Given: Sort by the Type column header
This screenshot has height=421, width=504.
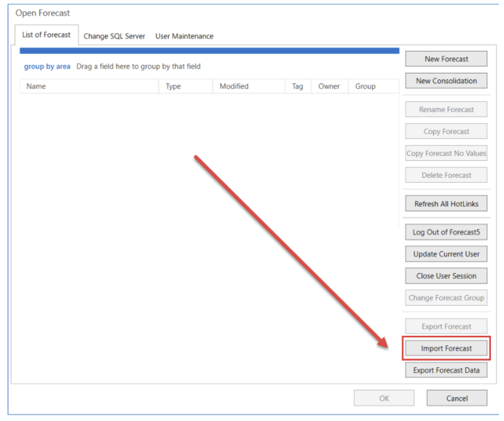Looking at the screenshot, I should [x=185, y=86].
